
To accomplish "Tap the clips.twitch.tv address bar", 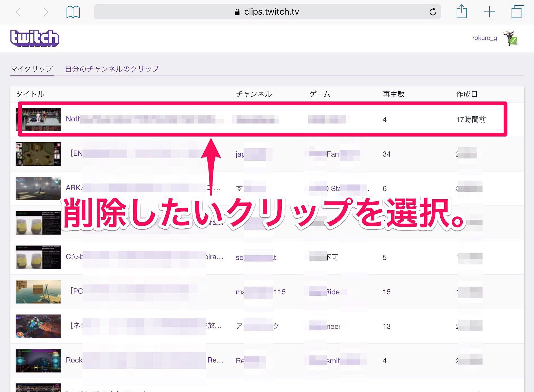I will (267, 12).
